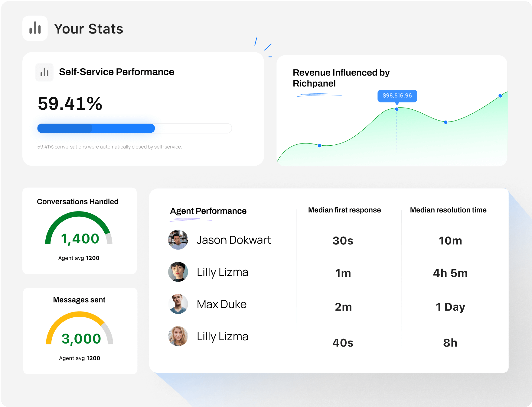
Task: Select the 3,000 messages value
Action: [81, 339]
